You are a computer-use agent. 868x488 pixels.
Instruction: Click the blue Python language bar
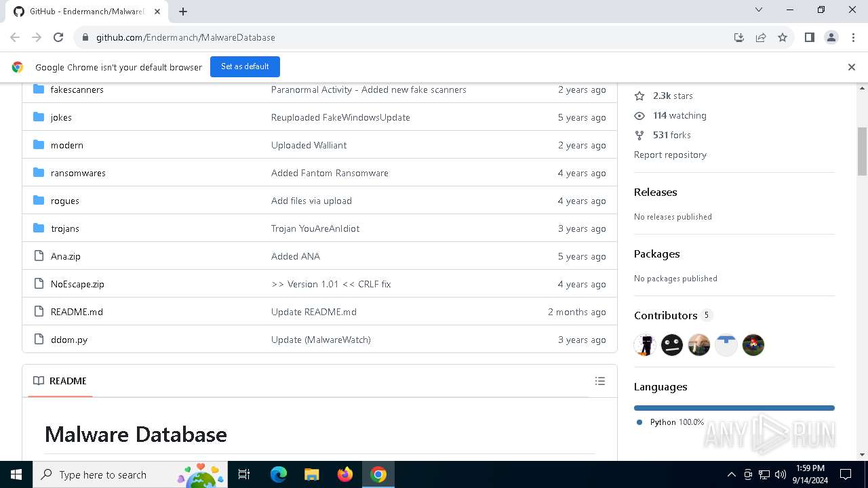(734, 408)
